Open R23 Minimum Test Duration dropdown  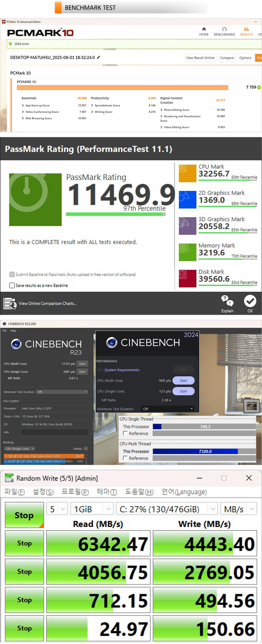pos(62,392)
